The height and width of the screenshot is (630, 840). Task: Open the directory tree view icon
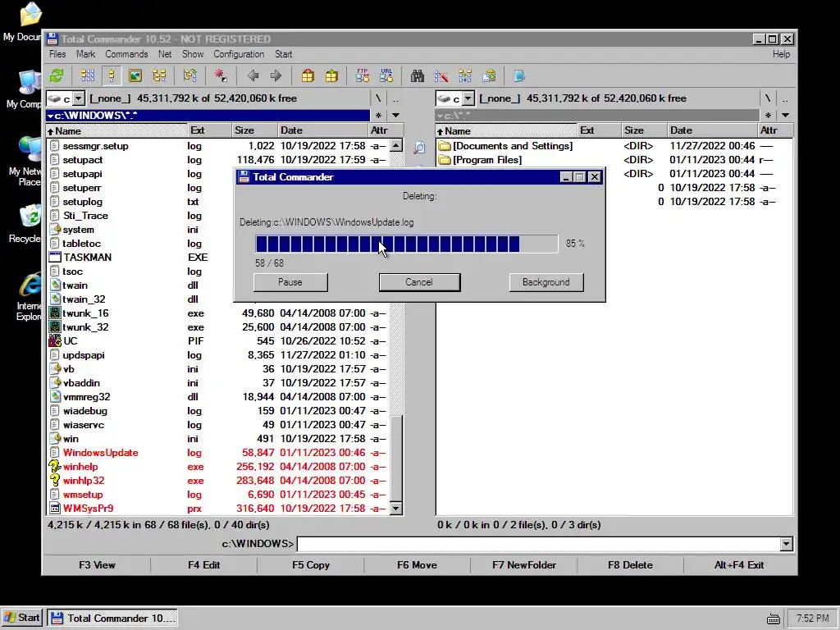[160, 75]
